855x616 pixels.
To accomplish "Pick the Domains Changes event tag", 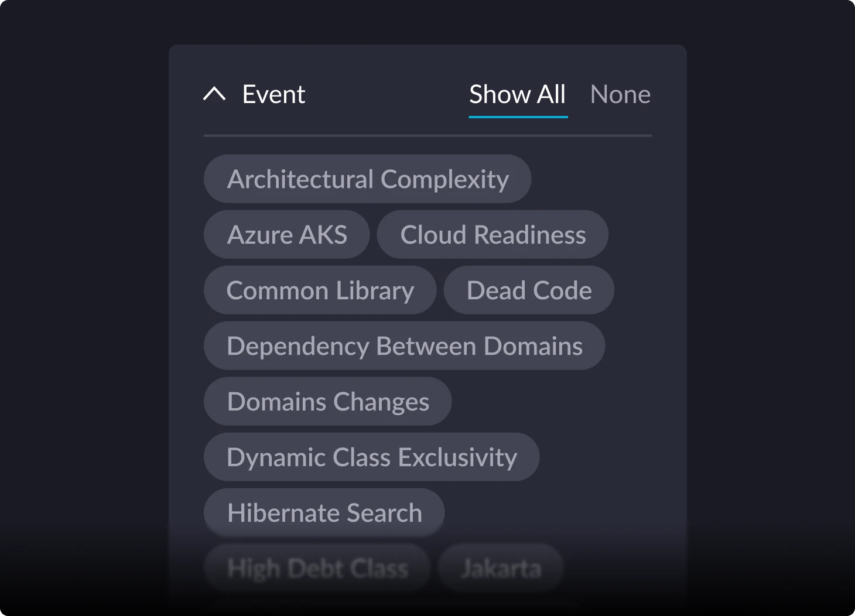I will tap(328, 401).
